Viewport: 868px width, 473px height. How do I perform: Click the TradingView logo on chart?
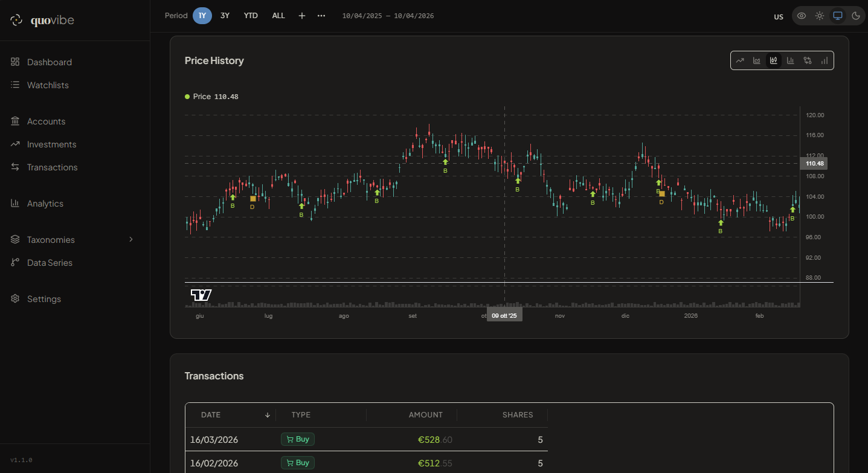pyautogui.click(x=201, y=295)
